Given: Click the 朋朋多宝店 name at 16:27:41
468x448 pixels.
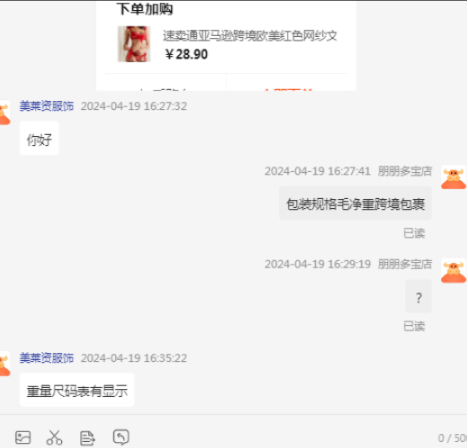Looking at the screenshot, I should click(x=405, y=171).
